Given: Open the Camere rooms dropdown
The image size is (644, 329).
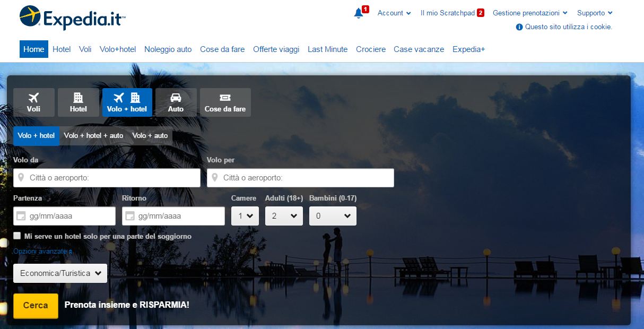Looking at the screenshot, I should tap(245, 216).
